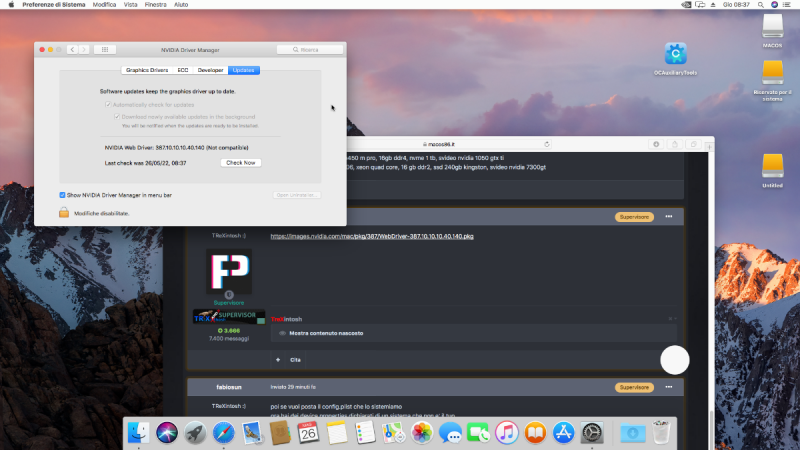Toggle Download newly available updates checkbox
This screenshot has width=800, height=450.
(x=117, y=117)
